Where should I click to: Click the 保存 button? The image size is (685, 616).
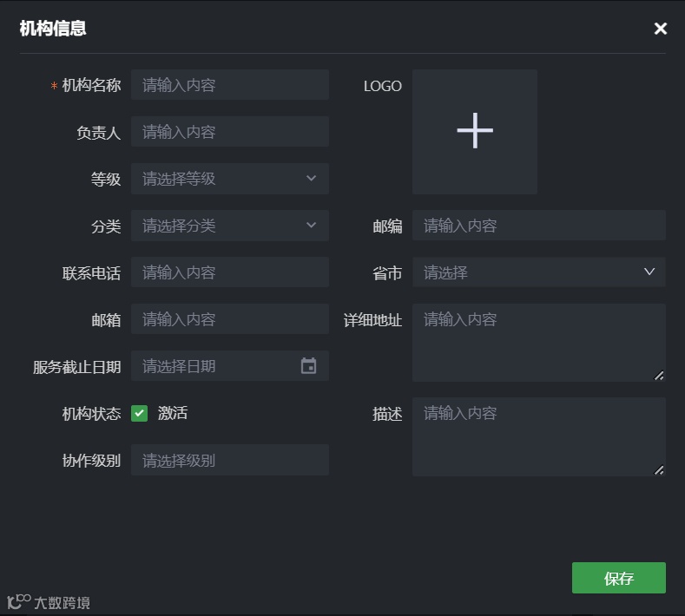(618, 578)
